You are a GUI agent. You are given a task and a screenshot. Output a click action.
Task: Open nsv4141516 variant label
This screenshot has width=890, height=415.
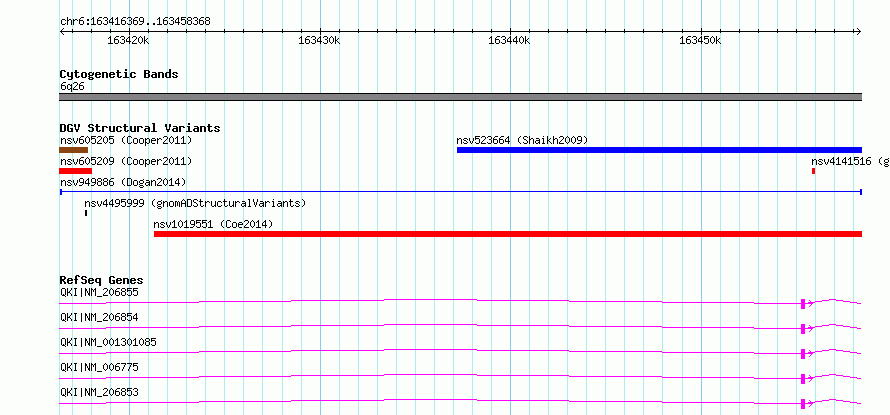pyautogui.click(x=850, y=162)
